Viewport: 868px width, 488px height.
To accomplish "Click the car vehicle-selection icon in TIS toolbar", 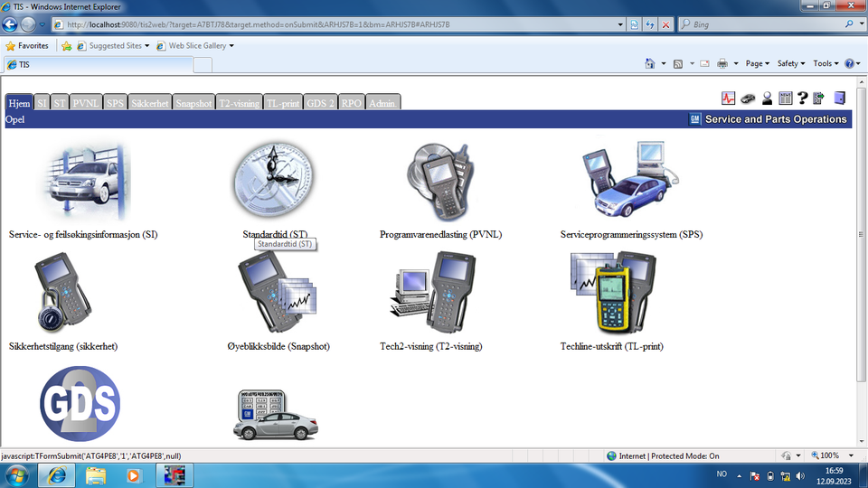I will (748, 99).
